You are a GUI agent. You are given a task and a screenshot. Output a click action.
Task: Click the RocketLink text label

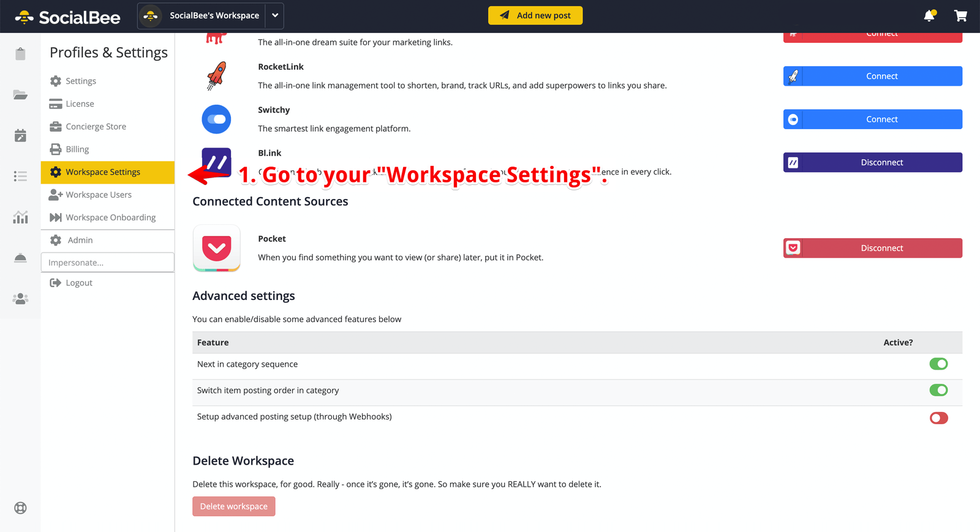click(x=281, y=67)
